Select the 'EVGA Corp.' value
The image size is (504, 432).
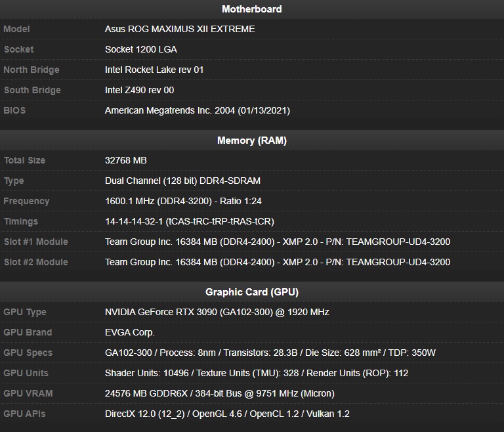[130, 332]
